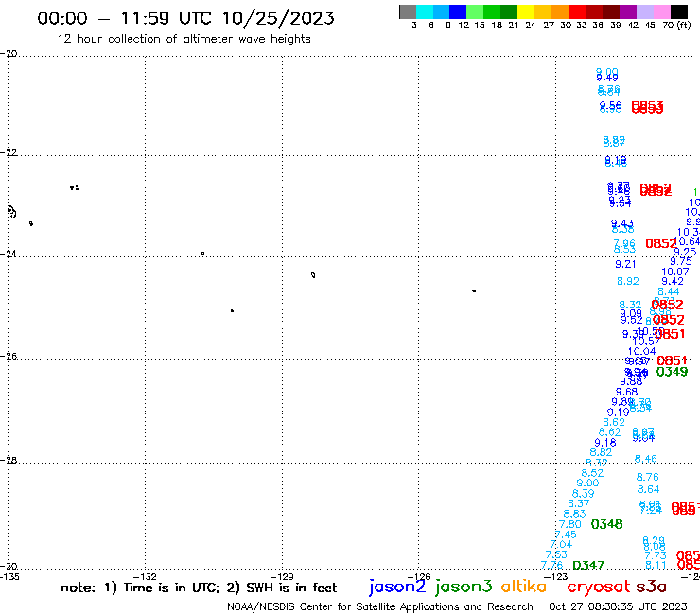Click the '9.19' wave height value

point(618,413)
